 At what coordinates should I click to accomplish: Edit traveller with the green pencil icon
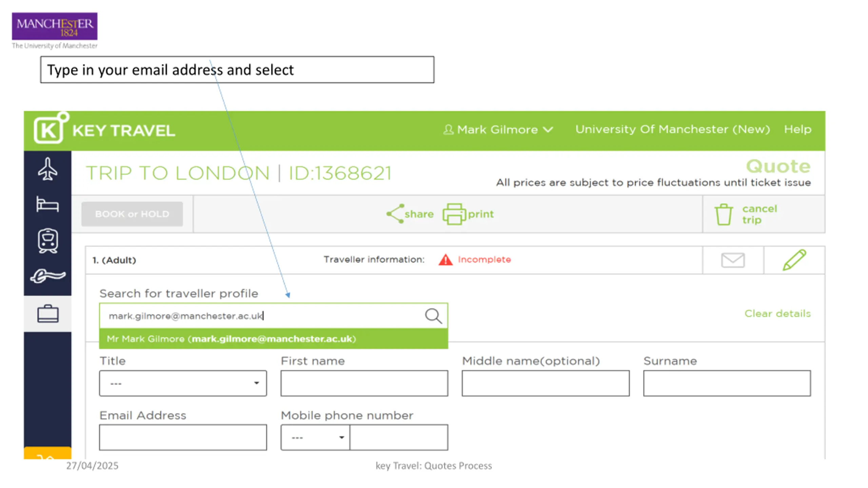[x=794, y=260]
